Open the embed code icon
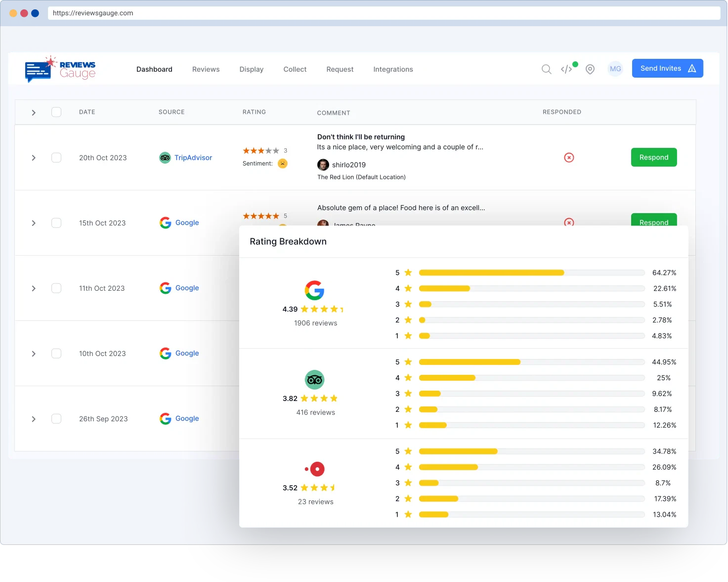 pyautogui.click(x=566, y=69)
